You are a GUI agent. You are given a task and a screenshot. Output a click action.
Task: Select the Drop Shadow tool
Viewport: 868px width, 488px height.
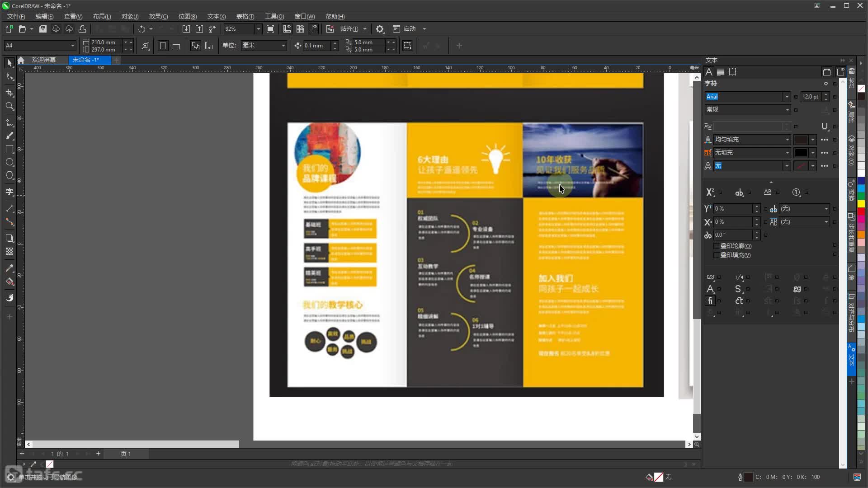click(x=9, y=238)
